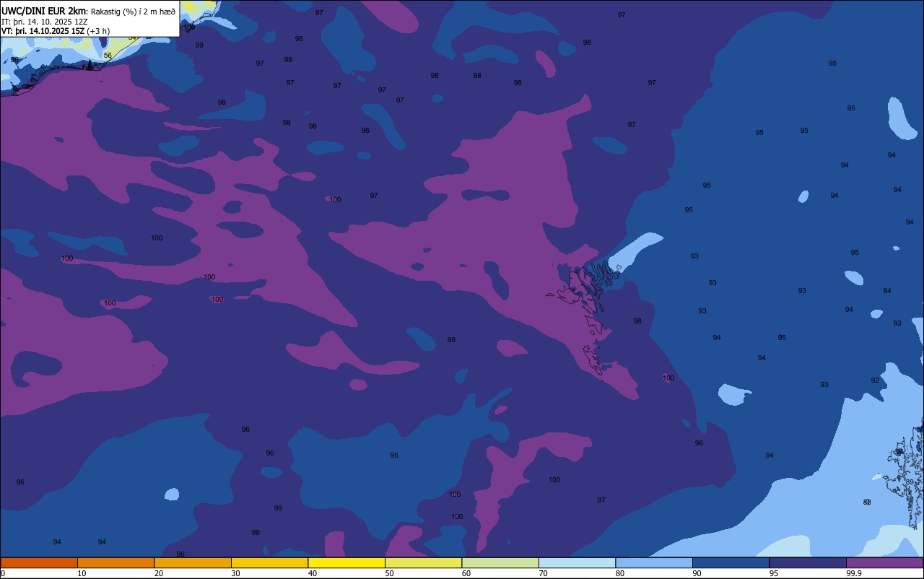Click the '20' legend tick label
Screen dimensions: 924x579
click(159, 573)
